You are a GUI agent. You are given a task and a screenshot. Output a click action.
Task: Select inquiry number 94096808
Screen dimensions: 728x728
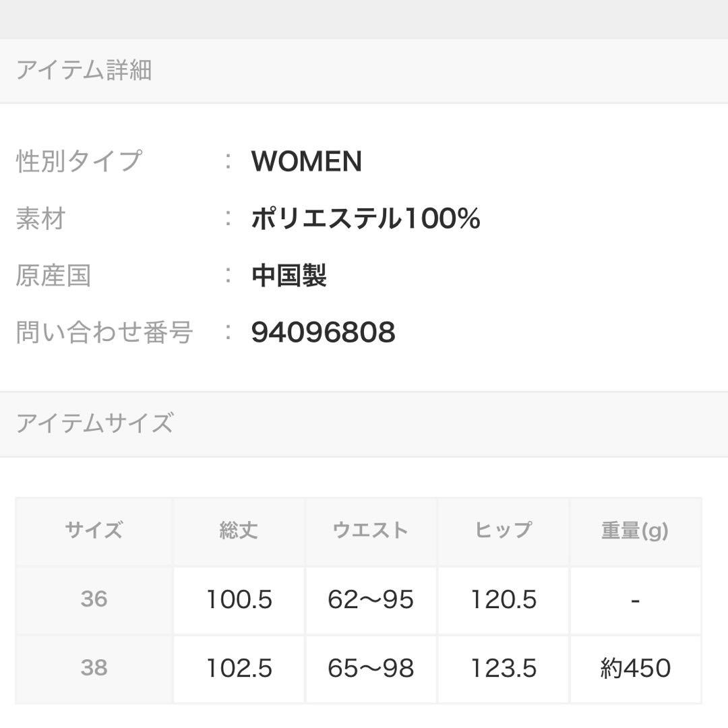pos(323,332)
